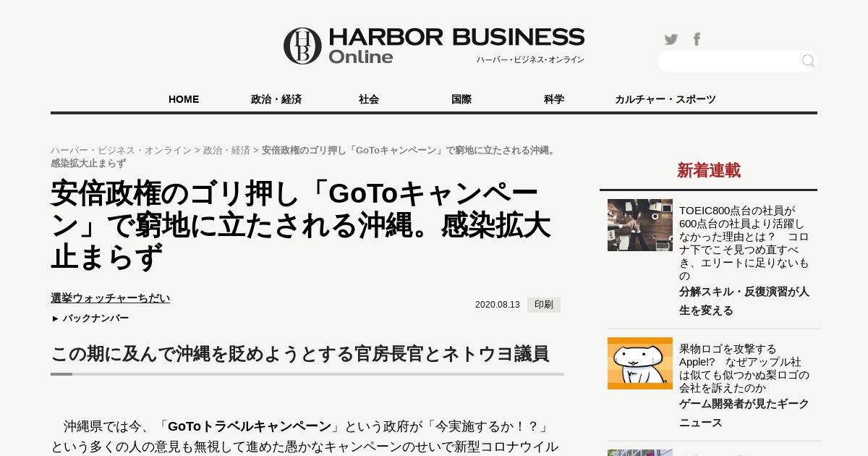
Task: Open the TOEIC800点台の社員が article link
Action: [x=744, y=243]
